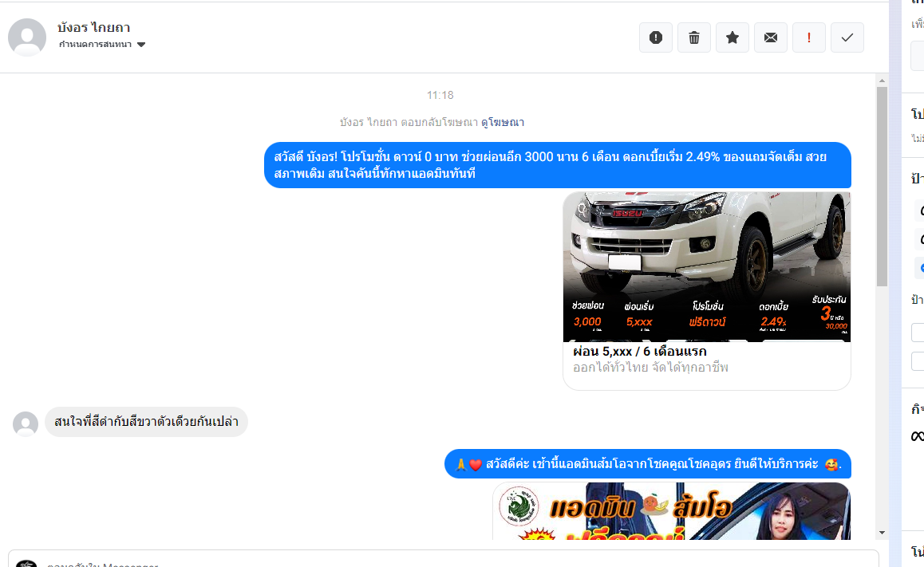
Task: Click the spam report exclamation icon
Action: click(x=656, y=37)
